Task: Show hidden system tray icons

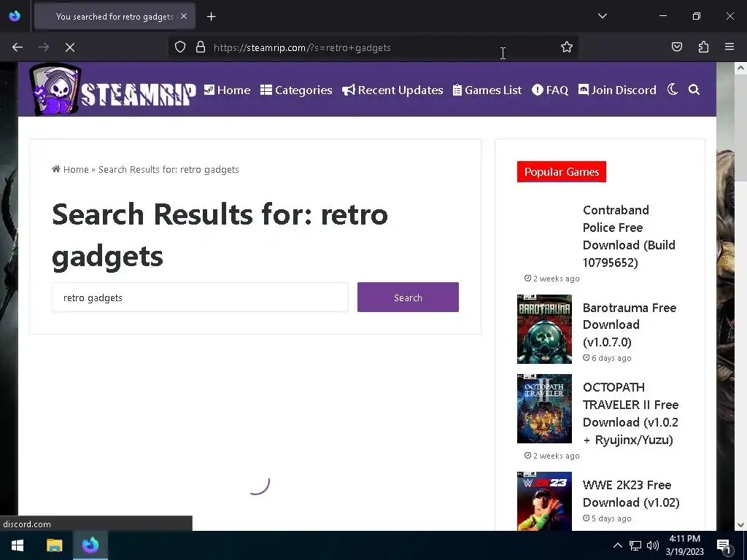Action: click(x=617, y=545)
